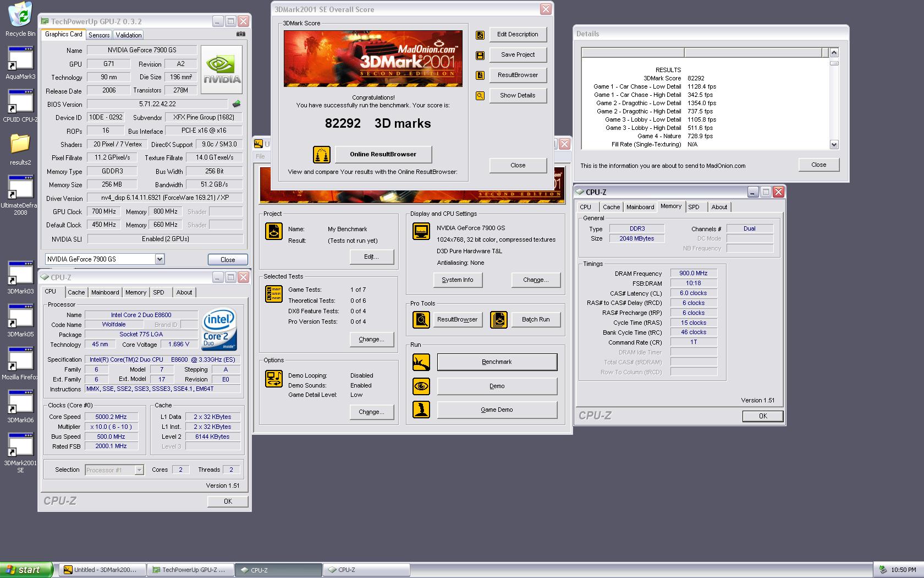Click the Benchmark button in Run section
This screenshot has height=578, width=924.
[x=497, y=362]
